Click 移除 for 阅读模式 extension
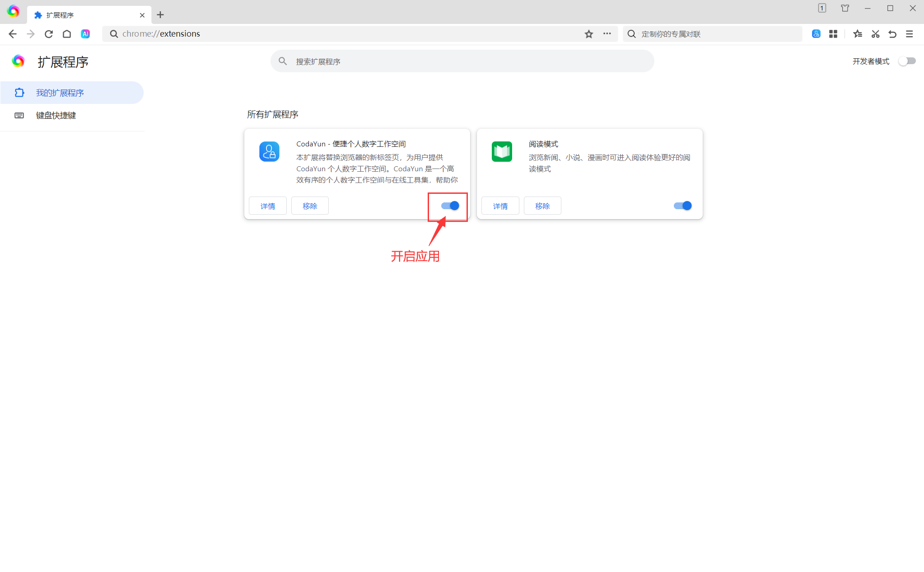The image size is (924, 572). click(542, 206)
